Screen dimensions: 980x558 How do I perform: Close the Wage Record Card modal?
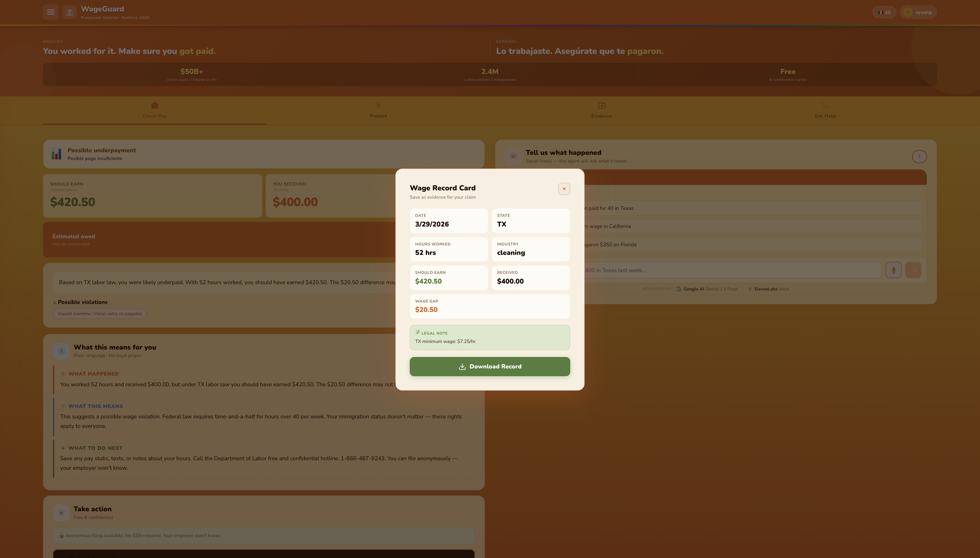pos(564,189)
